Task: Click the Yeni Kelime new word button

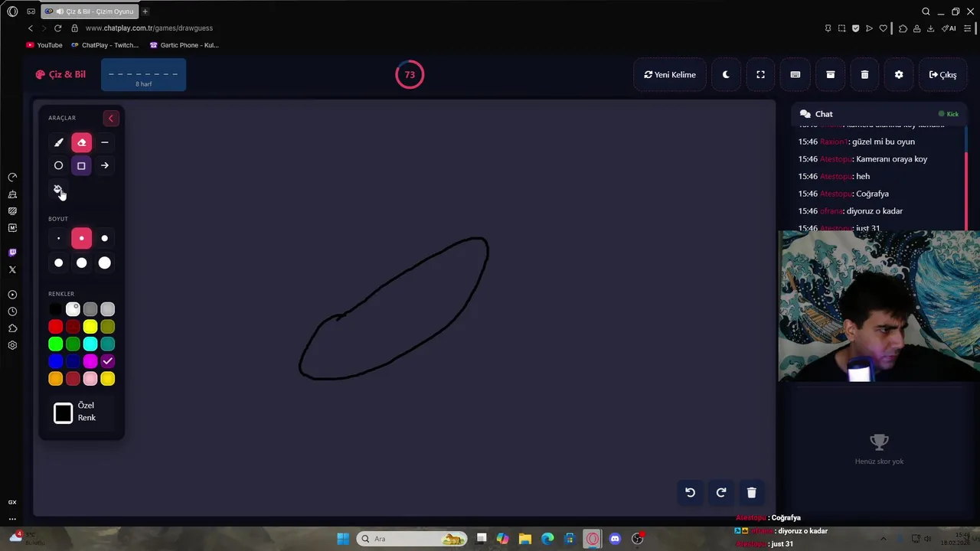Action: (x=670, y=75)
